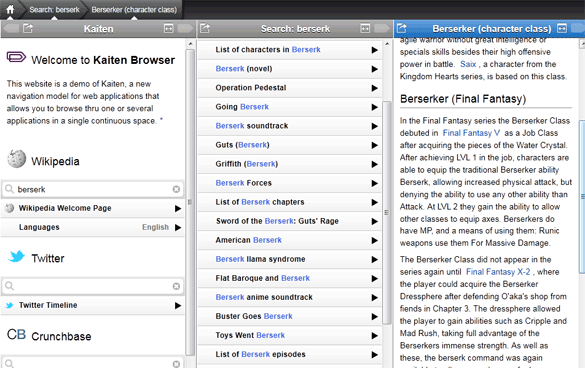Expand arrow on 'Berserk anime soundtrack' row
Screen dimensions: 585x368
pyautogui.click(x=374, y=297)
